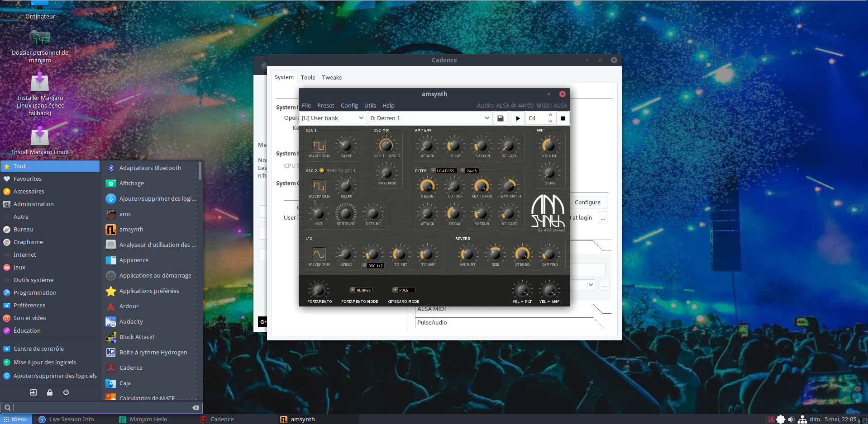
Task: Increase the test note C4 stepper
Action: (x=550, y=116)
